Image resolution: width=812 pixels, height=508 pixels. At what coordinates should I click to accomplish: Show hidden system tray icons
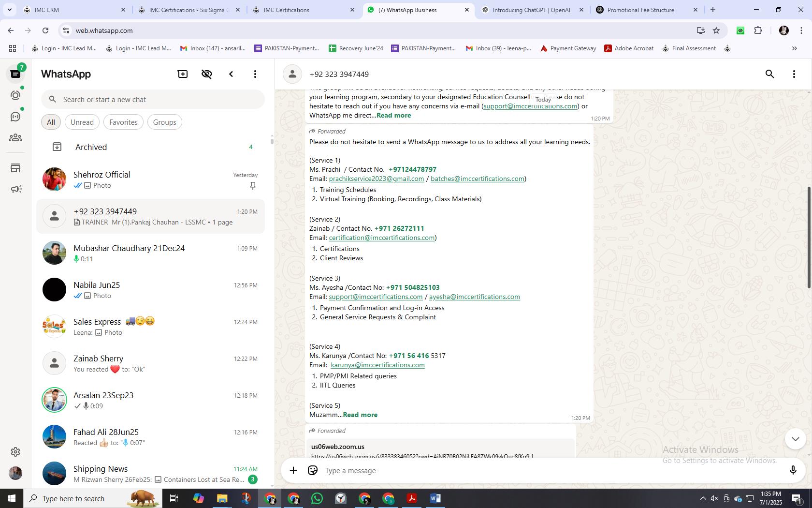703,498
